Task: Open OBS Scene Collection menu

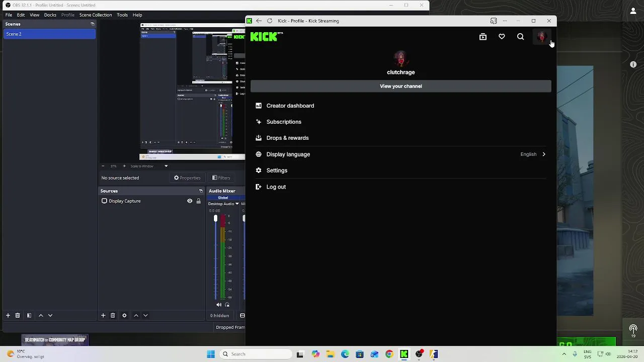Action: click(x=95, y=15)
